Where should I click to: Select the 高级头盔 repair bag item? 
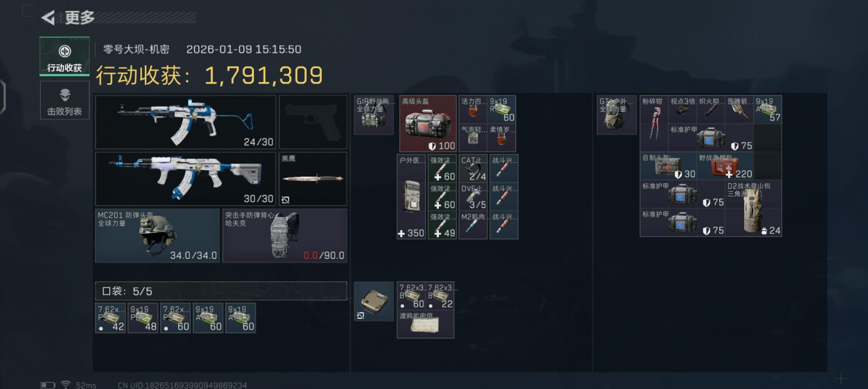(x=428, y=124)
